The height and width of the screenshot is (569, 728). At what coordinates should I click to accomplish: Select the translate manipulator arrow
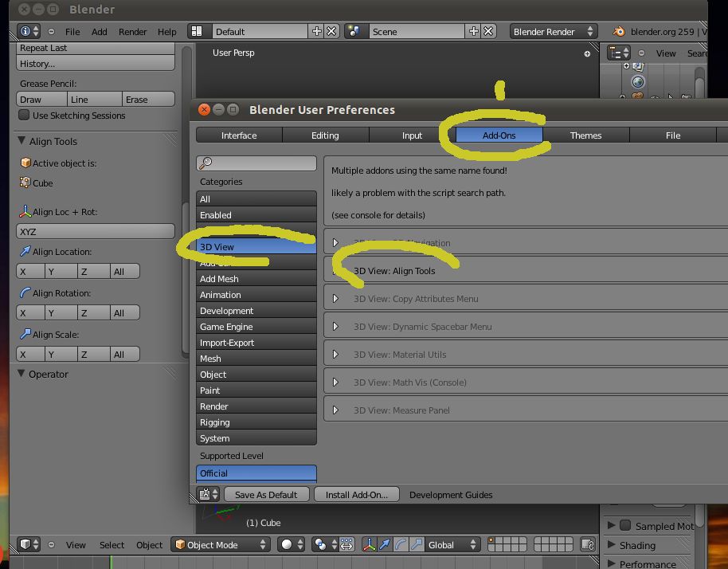click(x=385, y=544)
